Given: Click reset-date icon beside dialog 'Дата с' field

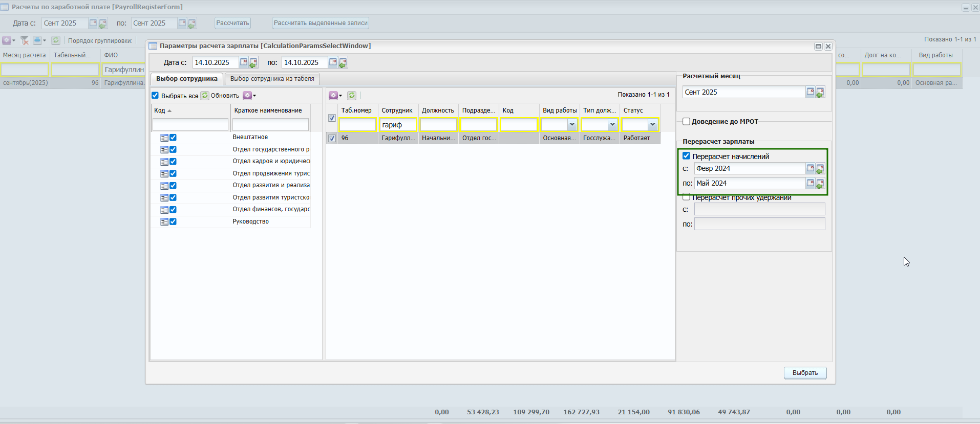Looking at the screenshot, I should click(x=253, y=63).
